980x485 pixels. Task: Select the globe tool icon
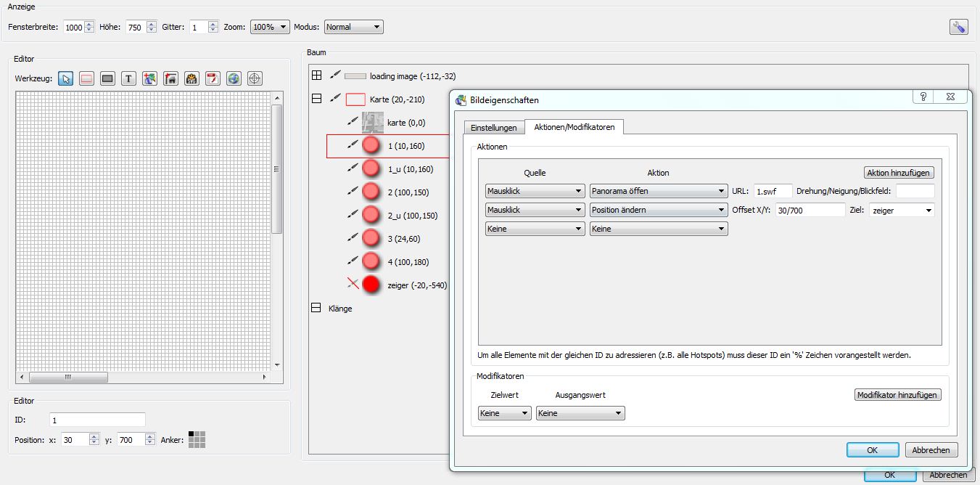[234, 78]
